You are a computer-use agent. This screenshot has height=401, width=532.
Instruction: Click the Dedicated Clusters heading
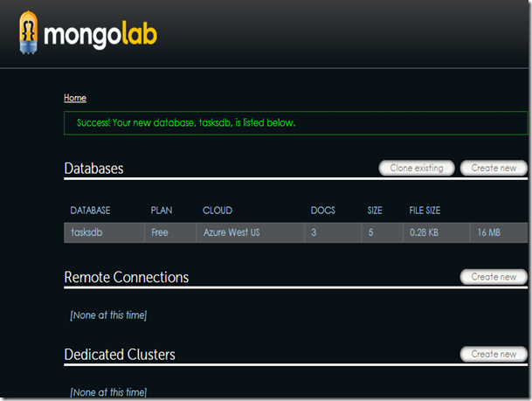[120, 355]
